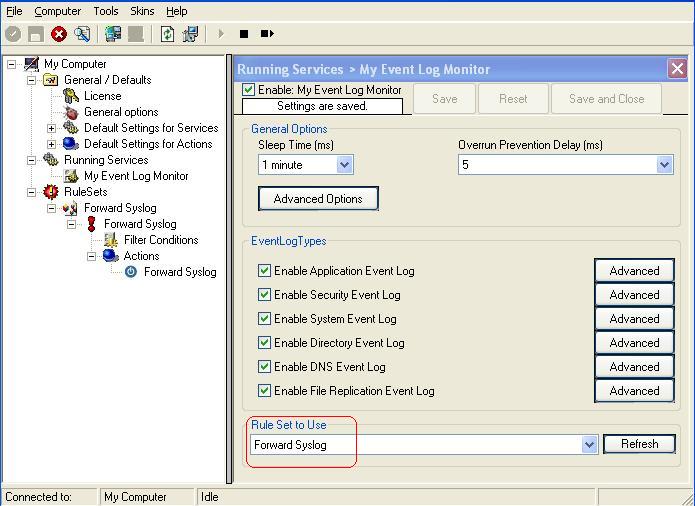The height and width of the screenshot is (506, 695).
Task: Open the Help menu
Action: pyautogui.click(x=176, y=11)
